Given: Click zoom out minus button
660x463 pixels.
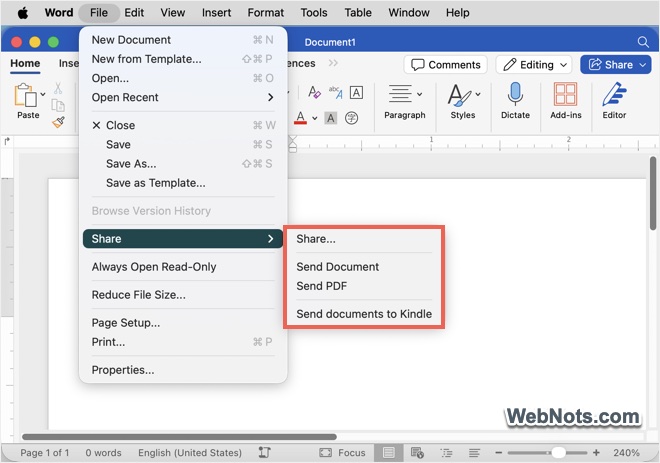Looking at the screenshot, I should click(499, 452).
